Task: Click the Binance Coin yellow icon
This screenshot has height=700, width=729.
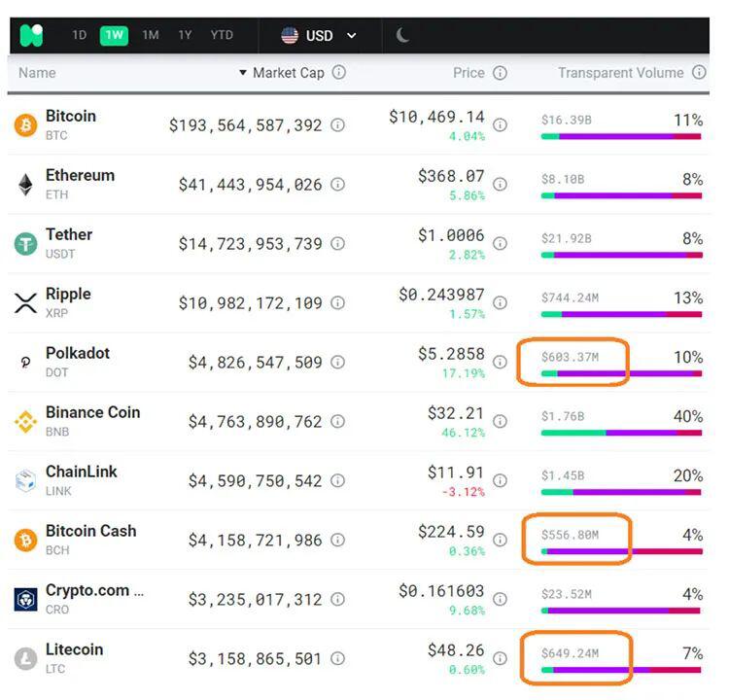Action: coord(25,422)
